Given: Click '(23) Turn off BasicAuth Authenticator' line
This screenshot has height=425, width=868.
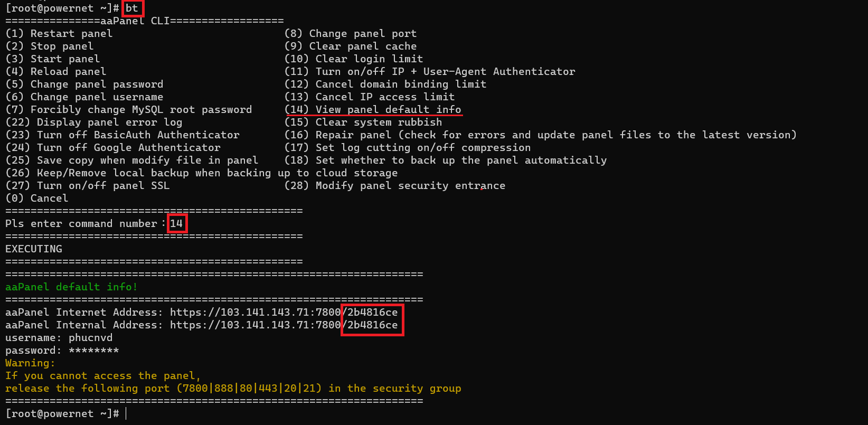Looking at the screenshot, I should (x=122, y=135).
